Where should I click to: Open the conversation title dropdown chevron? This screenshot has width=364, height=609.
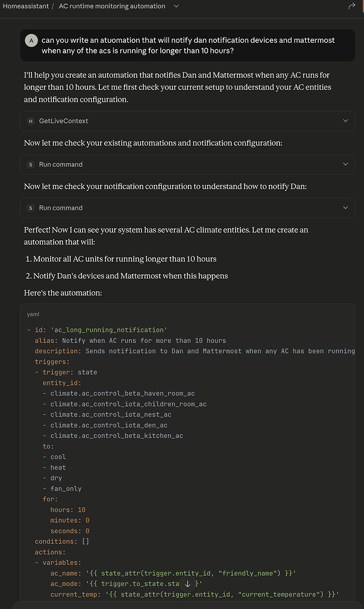pos(175,7)
